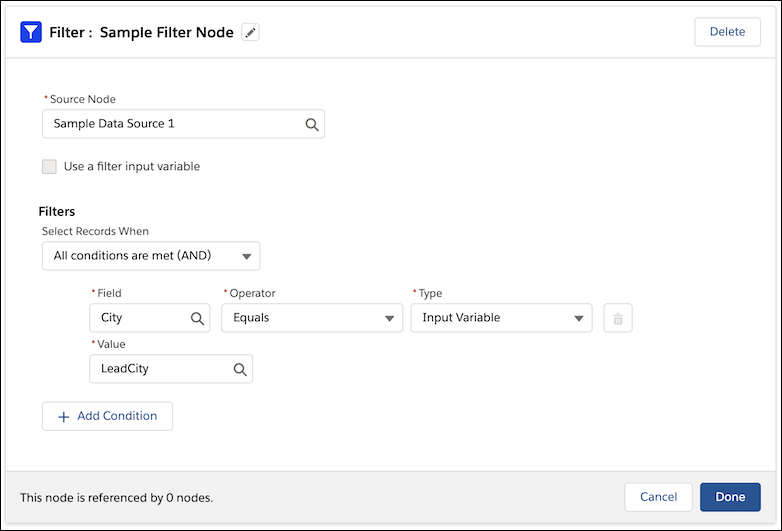Click the node reference status message
The image size is (782, 531).
116,497
